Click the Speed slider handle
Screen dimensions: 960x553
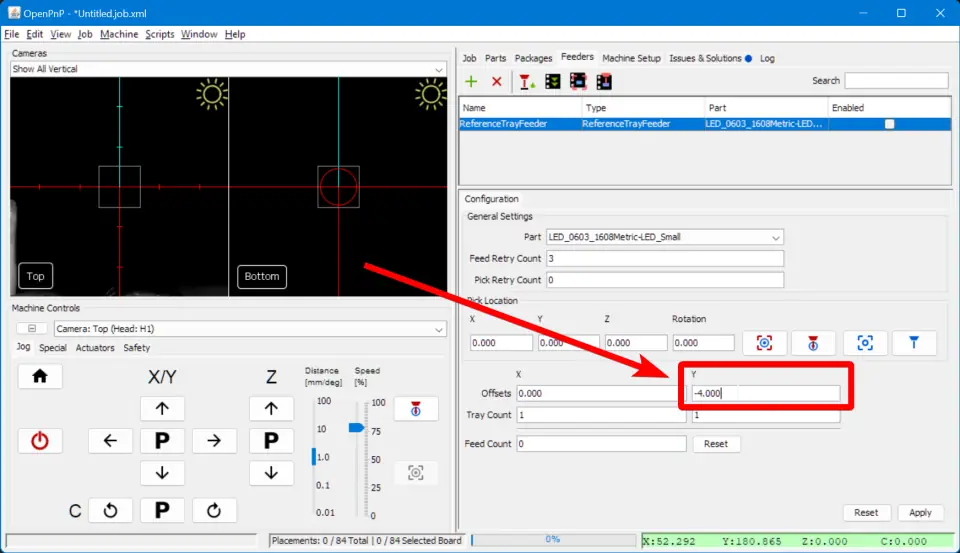click(356, 427)
